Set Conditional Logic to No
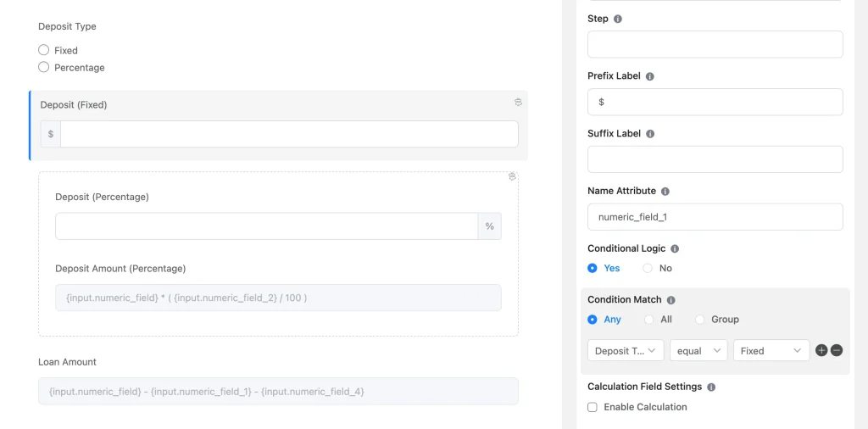The image size is (868, 429). pos(648,268)
